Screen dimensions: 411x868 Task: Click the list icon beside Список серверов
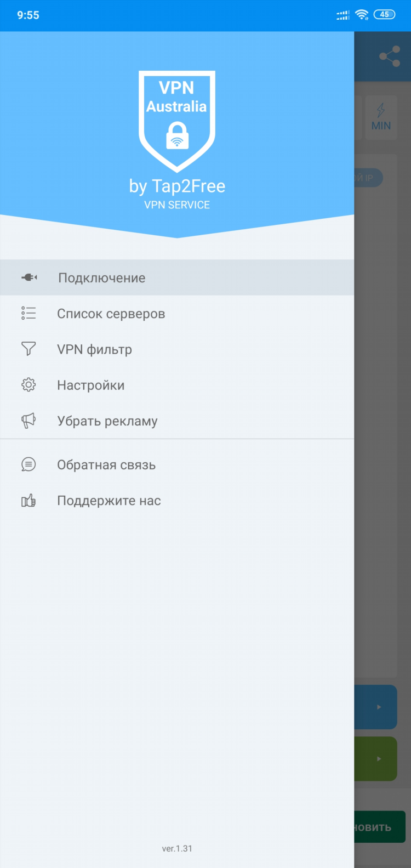(28, 313)
